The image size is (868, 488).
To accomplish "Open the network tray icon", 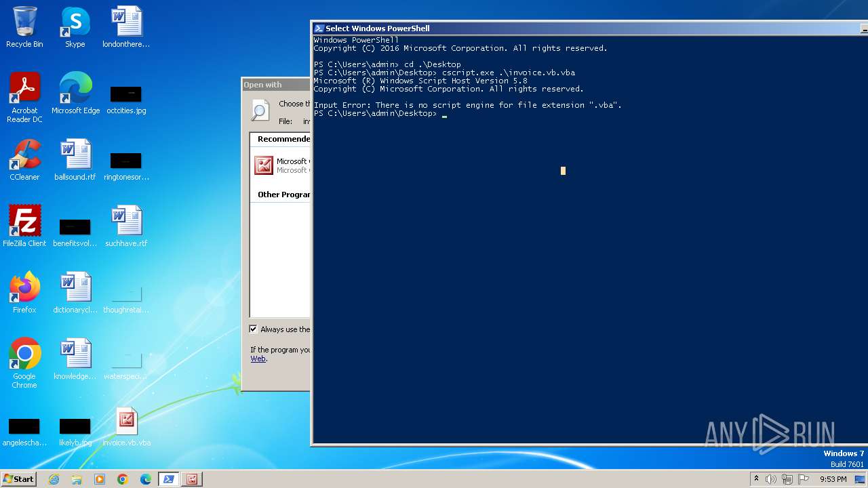I will coord(787,479).
